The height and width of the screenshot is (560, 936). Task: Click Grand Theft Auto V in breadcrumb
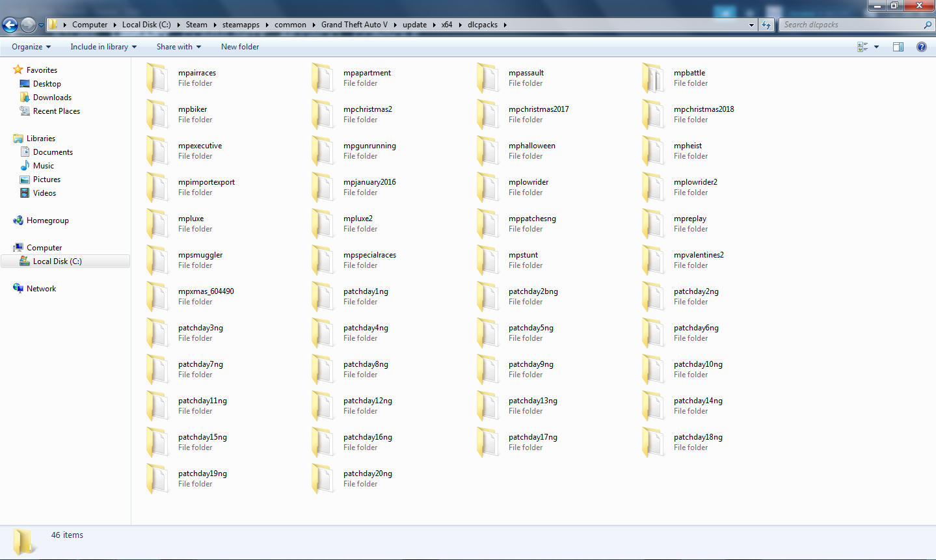coord(354,25)
